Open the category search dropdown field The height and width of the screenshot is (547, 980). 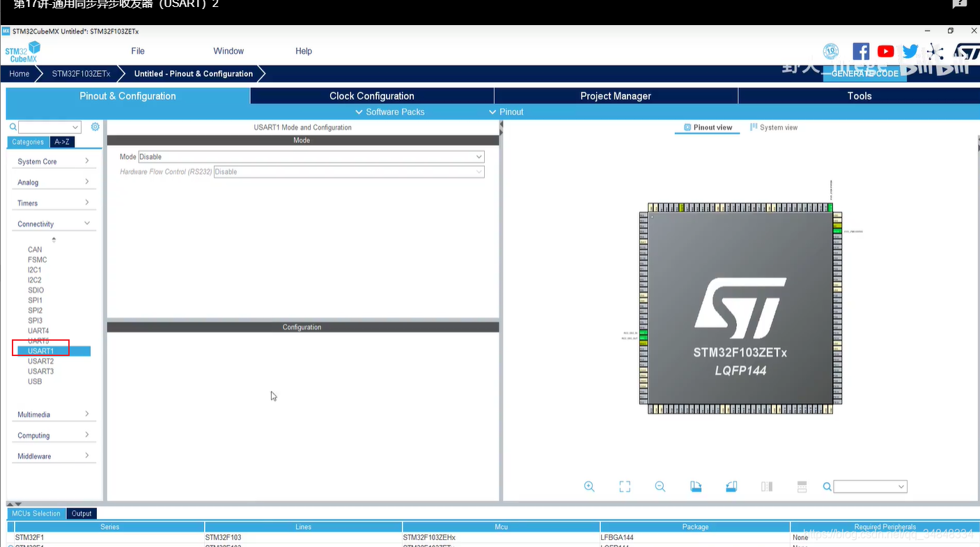click(x=49, y=127)
